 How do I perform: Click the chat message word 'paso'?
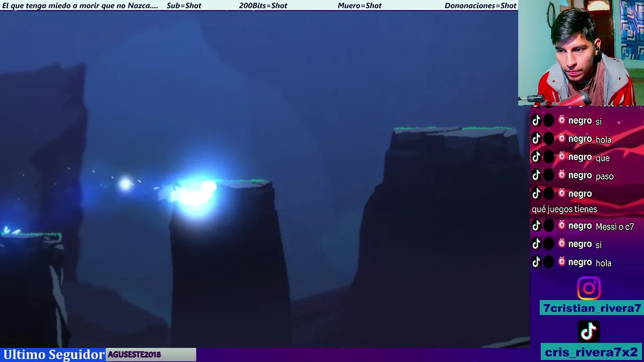point(604,176)
